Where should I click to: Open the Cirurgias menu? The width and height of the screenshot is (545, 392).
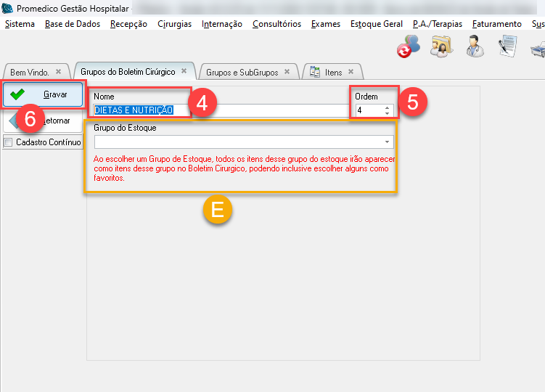pyautogui.click(x=174, y=24)
